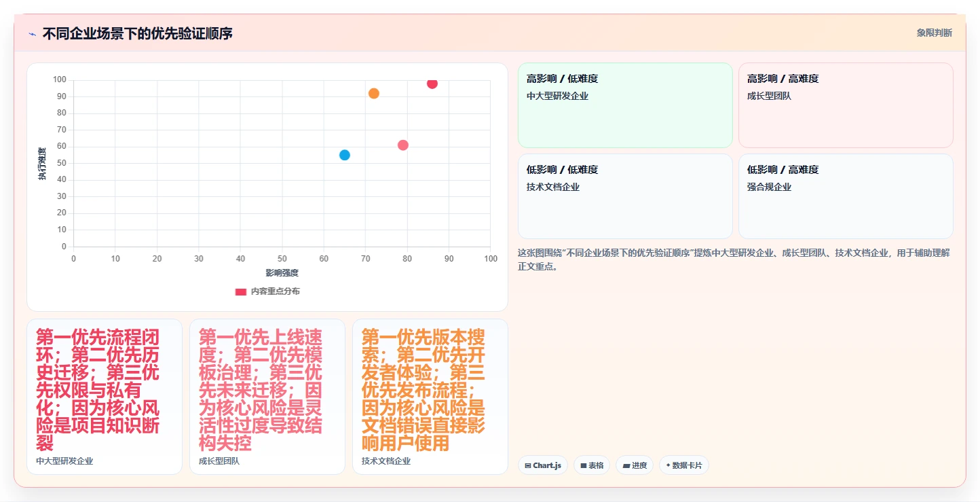Image resolution: width=980 pixels, height=502 pixels.
Task: Click the description paragraph starting 这张图围绕
Action: (x=734, y=259)
